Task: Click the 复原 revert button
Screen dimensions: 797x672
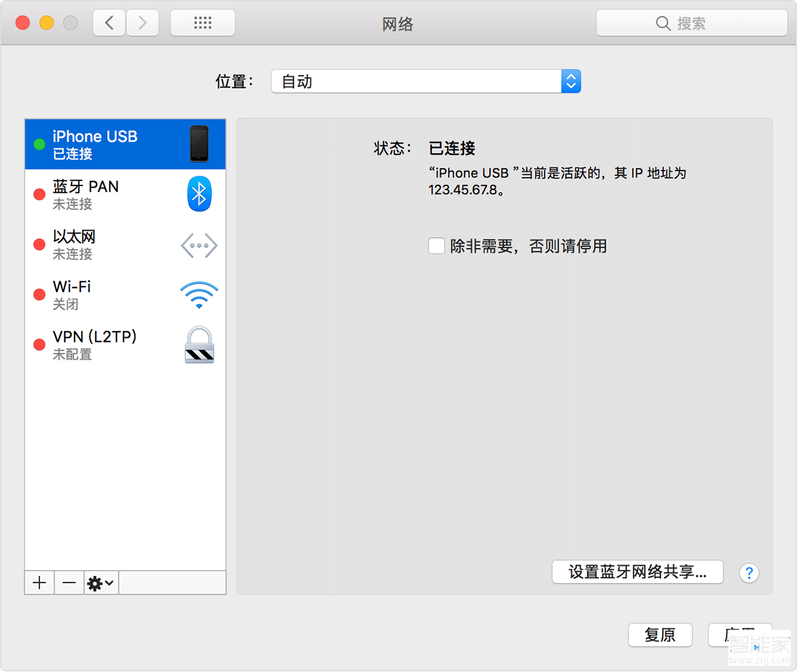Action: tap(660, 635)
